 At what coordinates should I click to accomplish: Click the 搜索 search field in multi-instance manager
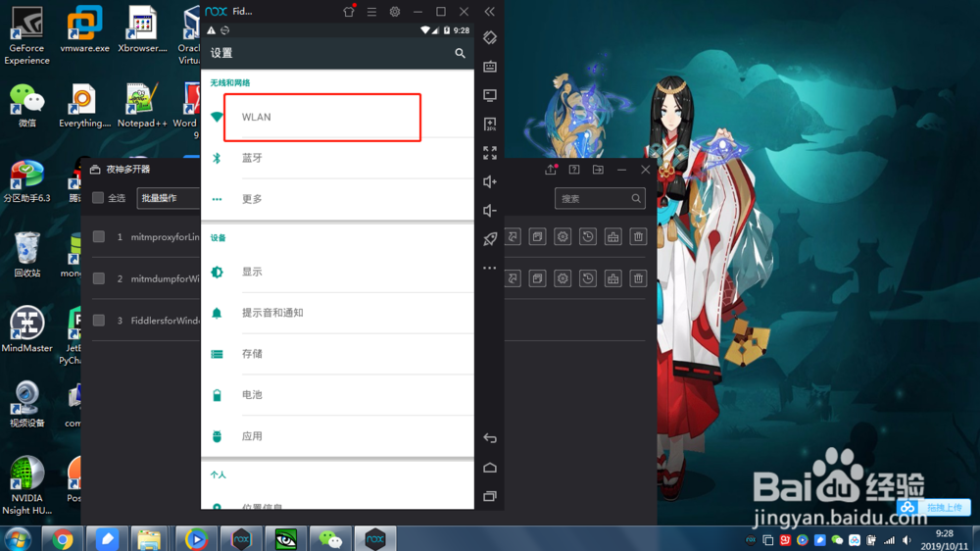(600, 198)
